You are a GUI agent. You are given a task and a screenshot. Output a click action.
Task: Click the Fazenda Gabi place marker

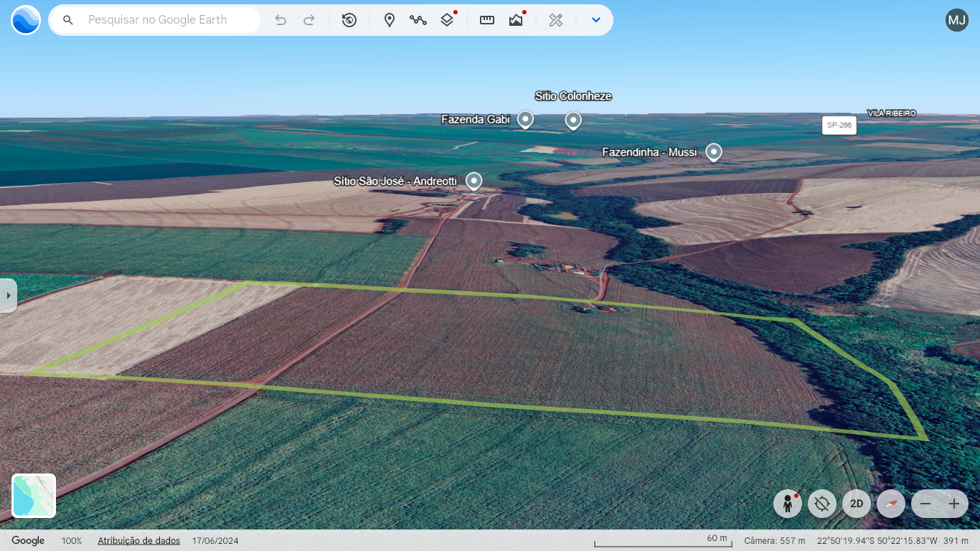(525, 118)
